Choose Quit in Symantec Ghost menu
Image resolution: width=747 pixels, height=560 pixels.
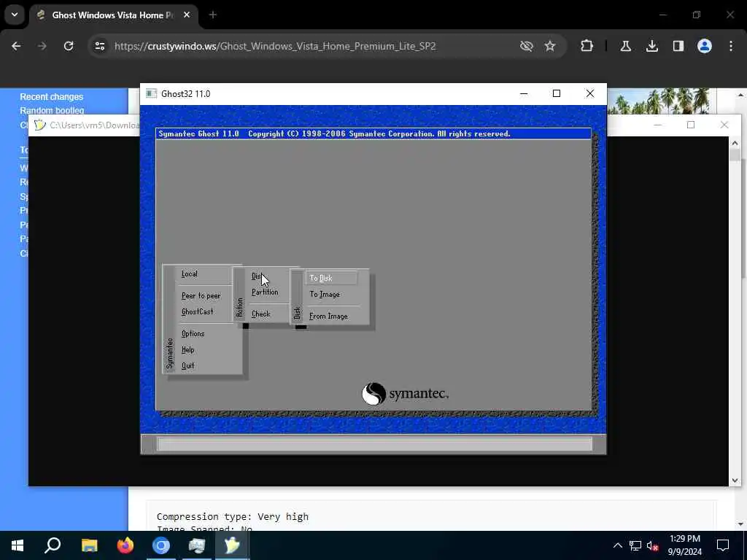187,366
